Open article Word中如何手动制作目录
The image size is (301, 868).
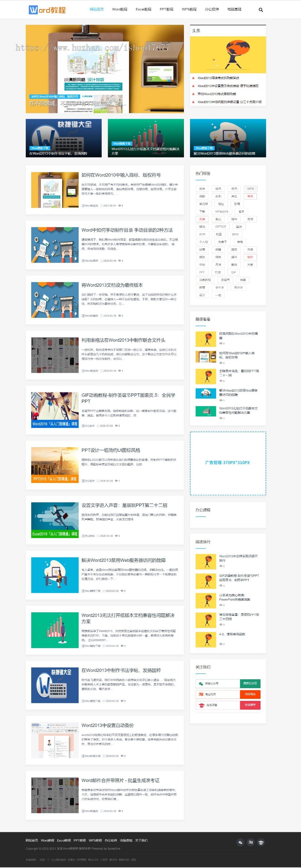click(x=127, y=230)
